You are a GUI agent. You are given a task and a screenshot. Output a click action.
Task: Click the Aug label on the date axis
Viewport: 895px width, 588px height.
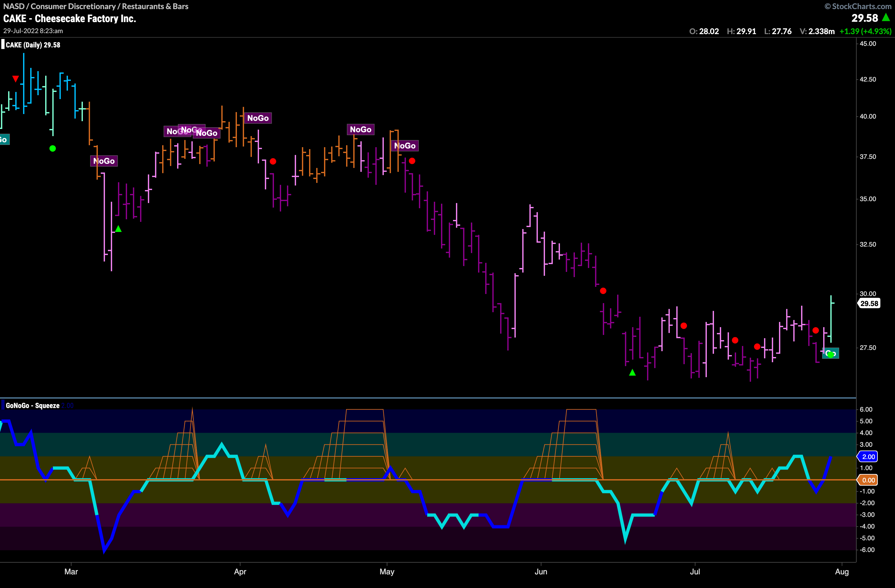pyautogui.click(x=842, y=572)
